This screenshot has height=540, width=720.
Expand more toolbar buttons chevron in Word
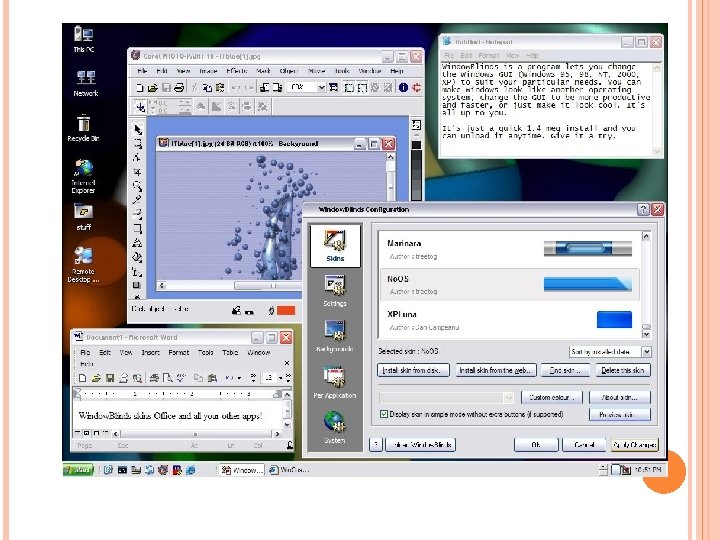[x=253, y=378]
